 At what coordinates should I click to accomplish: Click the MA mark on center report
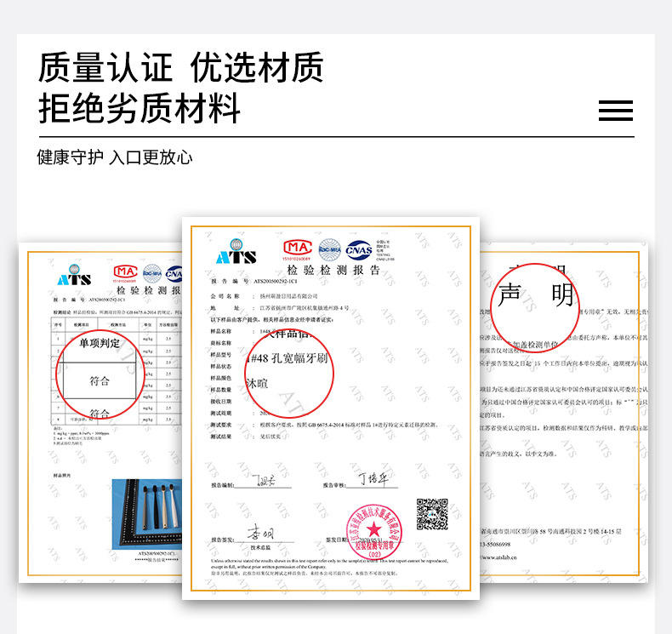coord(297,250)
